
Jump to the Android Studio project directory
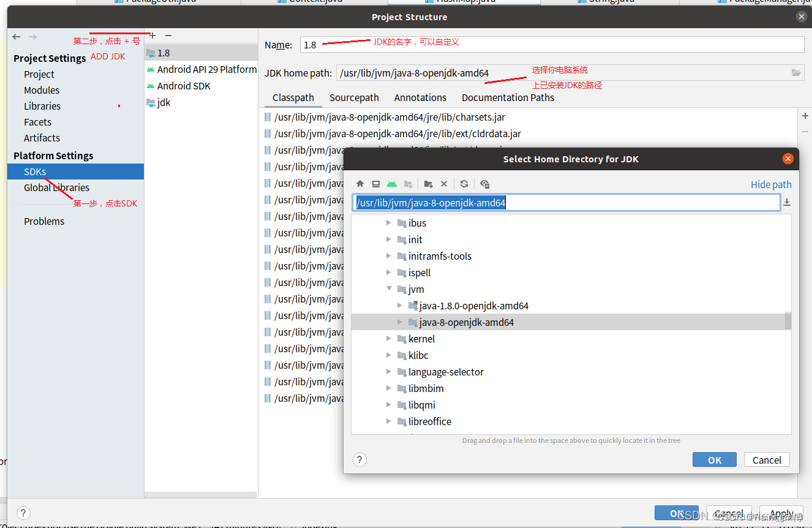point(392,184)
